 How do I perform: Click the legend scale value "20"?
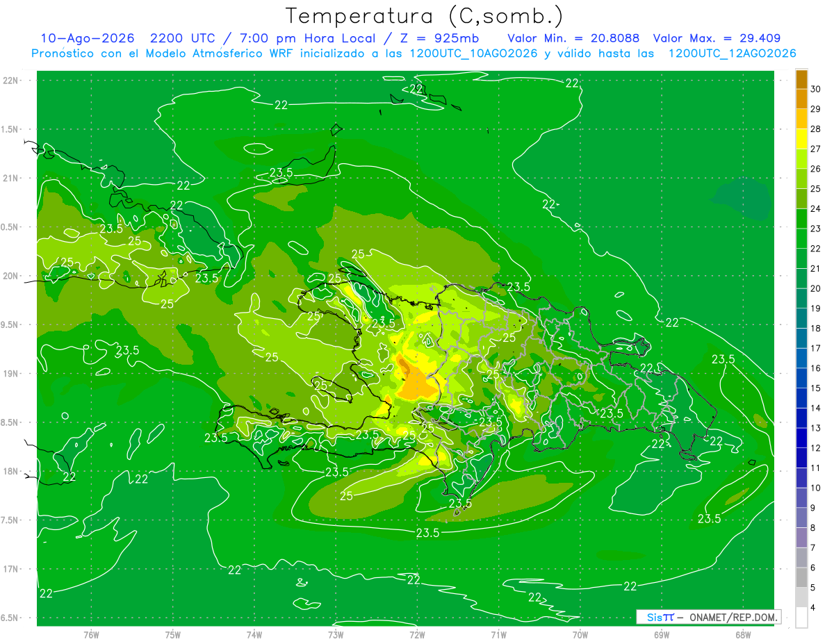pos(816,288)
